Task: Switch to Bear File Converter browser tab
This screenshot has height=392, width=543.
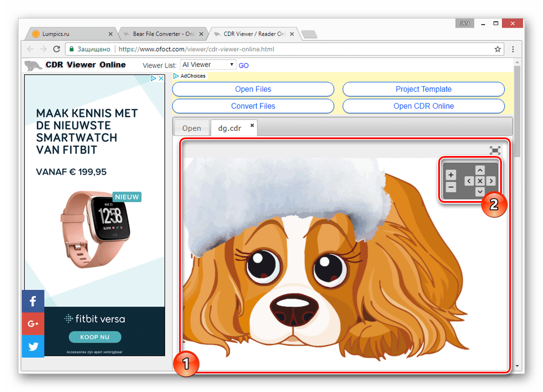Action: point(163,34)
